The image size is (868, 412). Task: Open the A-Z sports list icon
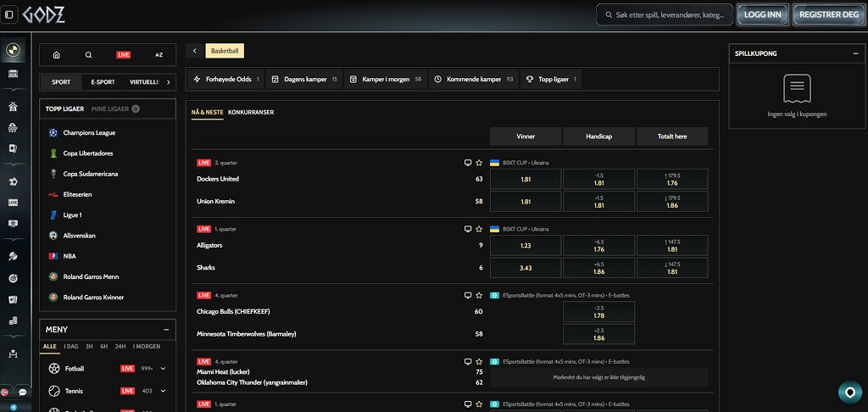pyautogui.click(x=159, y=55)
